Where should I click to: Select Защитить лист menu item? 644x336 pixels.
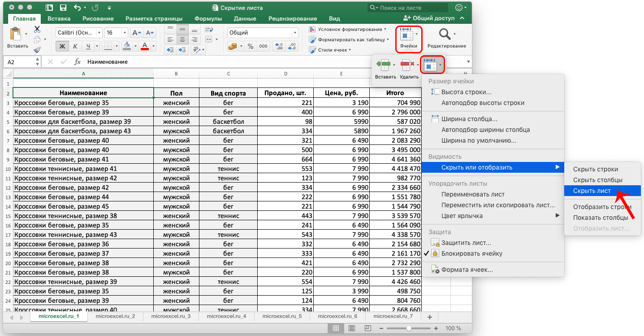(x=492, y=243)
